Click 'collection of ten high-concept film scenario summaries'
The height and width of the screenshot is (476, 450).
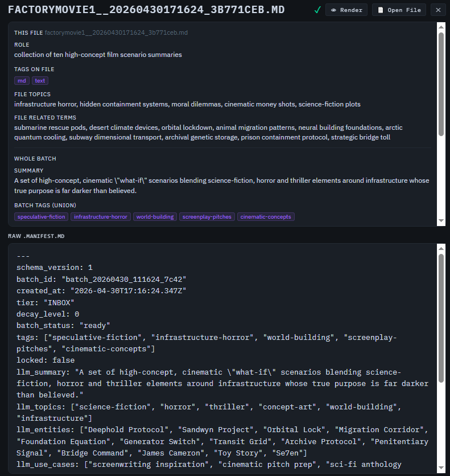click(x=98, y=55)
